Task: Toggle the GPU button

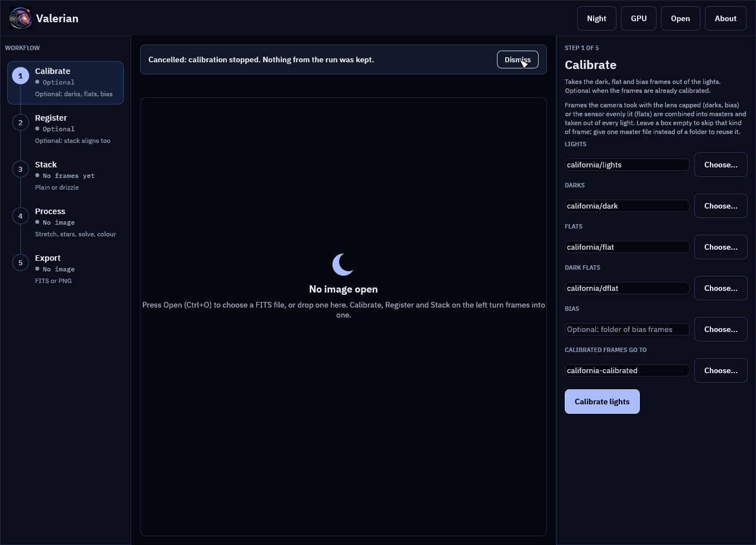Action: point(639,18)
